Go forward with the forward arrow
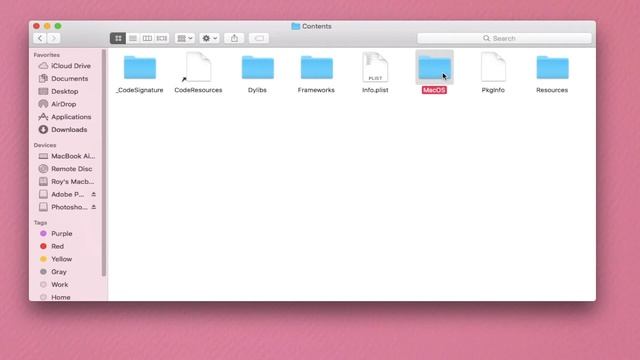 [53, 38]
